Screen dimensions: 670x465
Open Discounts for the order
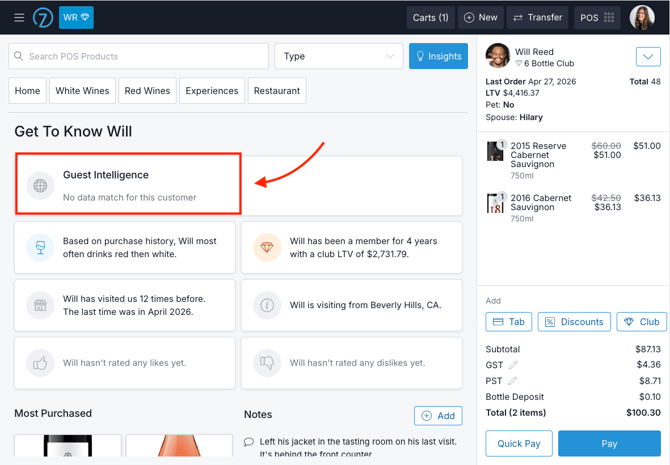tap(574, 322)
